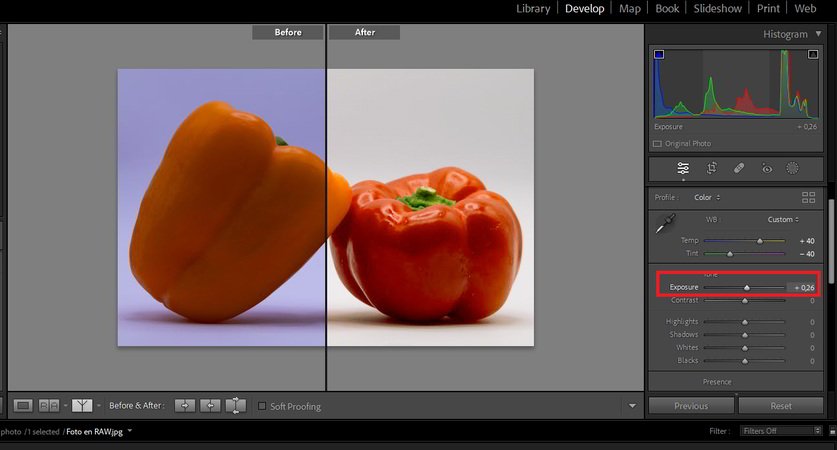Click the After label above photo
Image resolution: width=837 pixels, height=450 pixels.
point(365,32)
